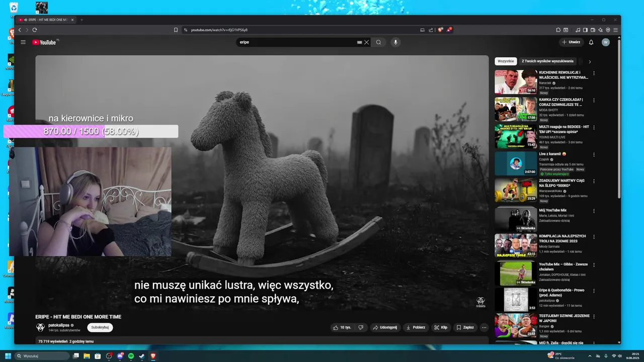Open options for 'KAWKA CZY CZEKOLADA' video
This screenshot has width=644, height=362.
594,100
